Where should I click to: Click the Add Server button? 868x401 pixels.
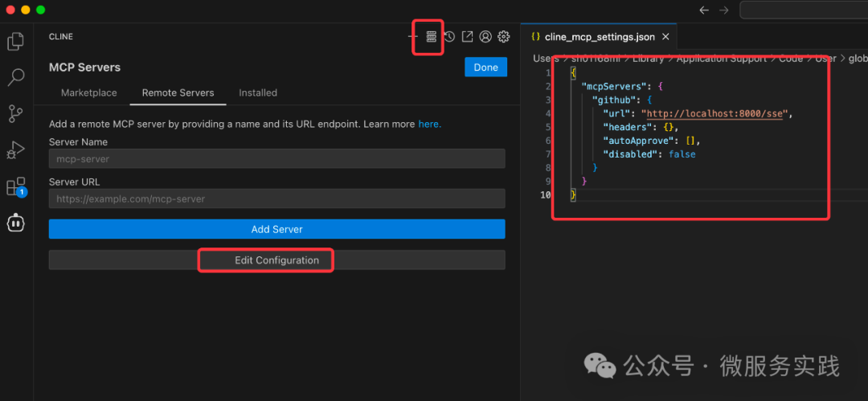[x=276, y=229]
